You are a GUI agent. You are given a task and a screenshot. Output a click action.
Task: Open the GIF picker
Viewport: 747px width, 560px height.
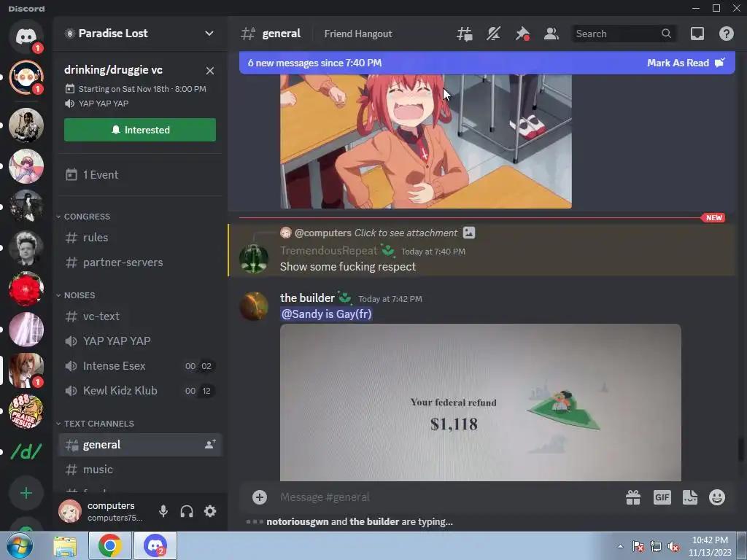(x=662, y=497)
